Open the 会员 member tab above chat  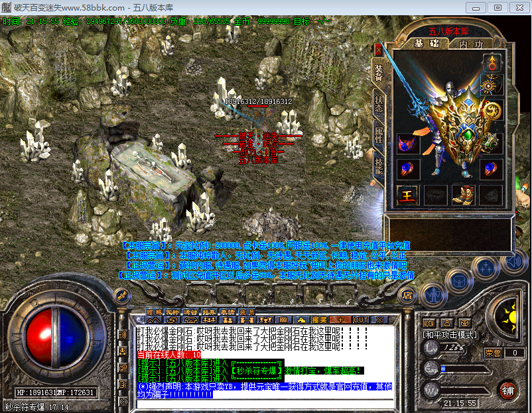click(246, 312)
